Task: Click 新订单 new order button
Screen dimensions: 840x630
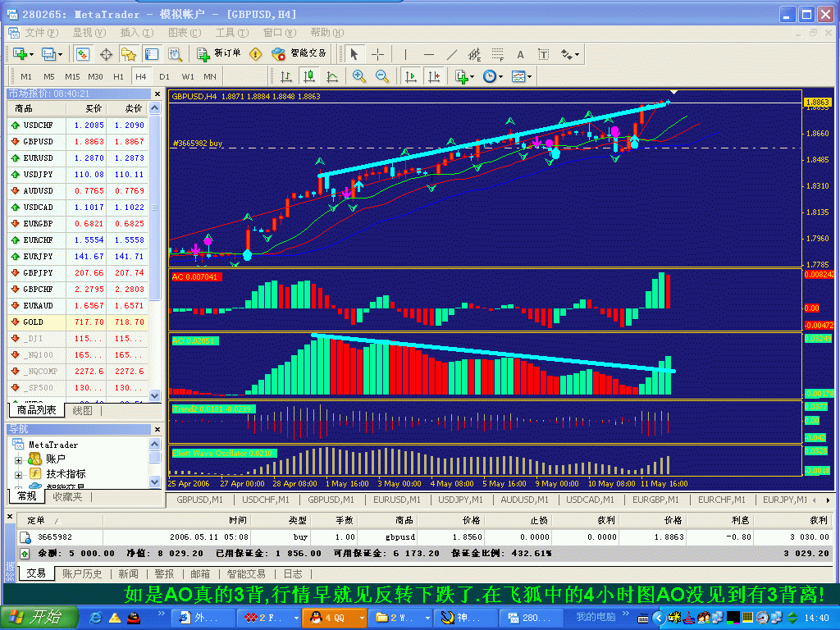Action: (218, 54)
